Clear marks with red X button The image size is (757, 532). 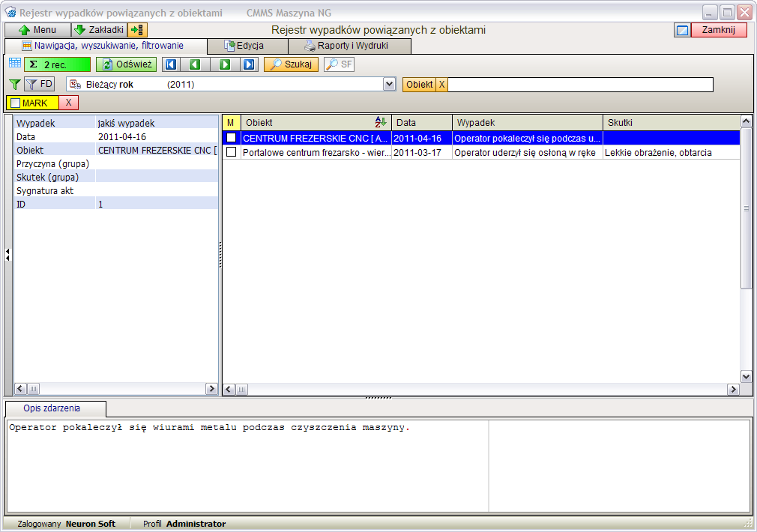click(x=68, y=103)
